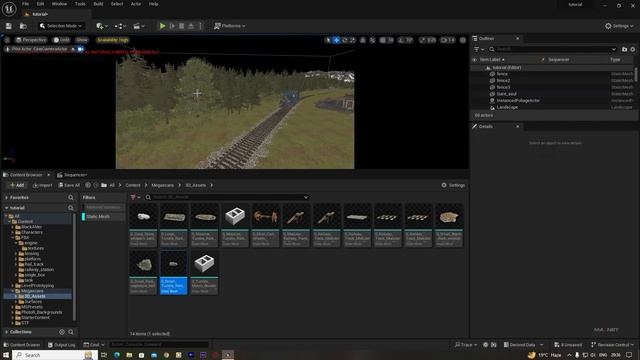Click the Content Browser Add button

17,185
